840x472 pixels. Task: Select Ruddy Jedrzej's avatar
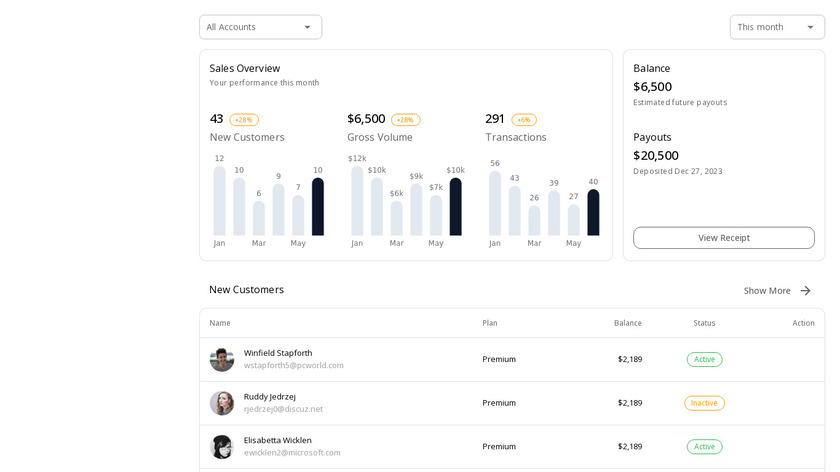click(221, 403)
